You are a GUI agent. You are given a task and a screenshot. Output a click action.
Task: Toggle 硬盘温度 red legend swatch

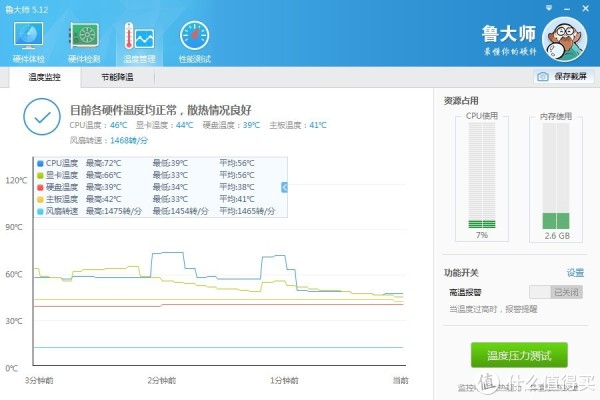pos(40,187)
